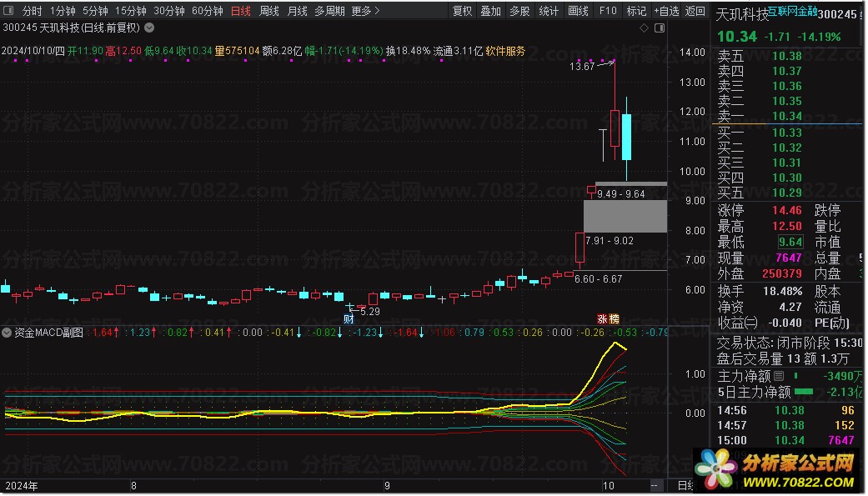Select the 5分钟 period tab
The image size is (868, 496).
pos(95,11)
